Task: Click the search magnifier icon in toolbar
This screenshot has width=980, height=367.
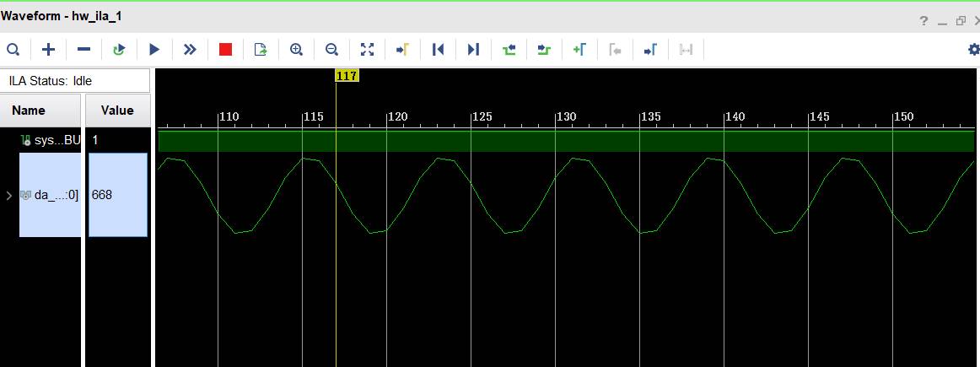Action: (13, 50)
